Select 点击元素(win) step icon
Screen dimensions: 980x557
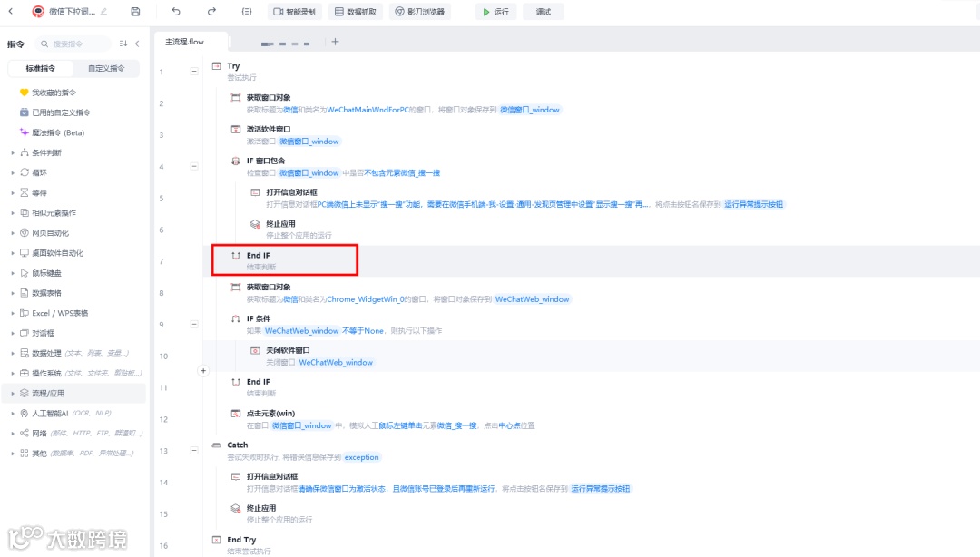236,414
